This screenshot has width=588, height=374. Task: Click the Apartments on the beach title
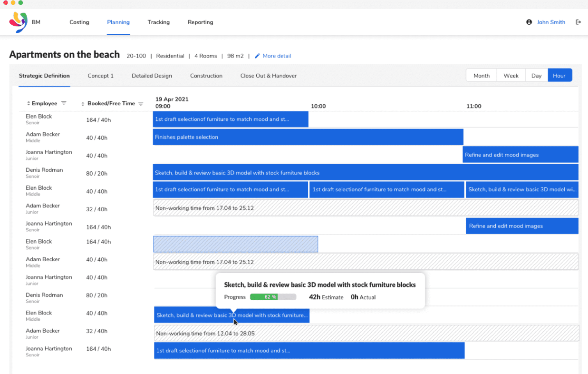65,55
